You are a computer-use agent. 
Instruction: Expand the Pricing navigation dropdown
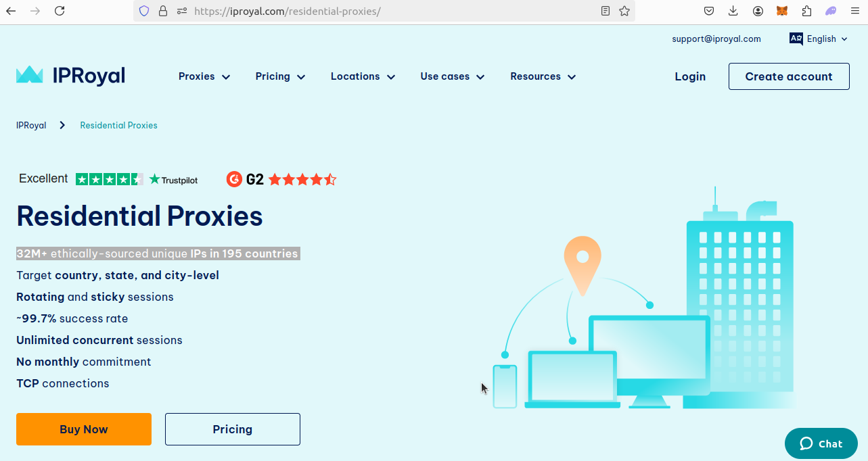click(x=281, y=76)
